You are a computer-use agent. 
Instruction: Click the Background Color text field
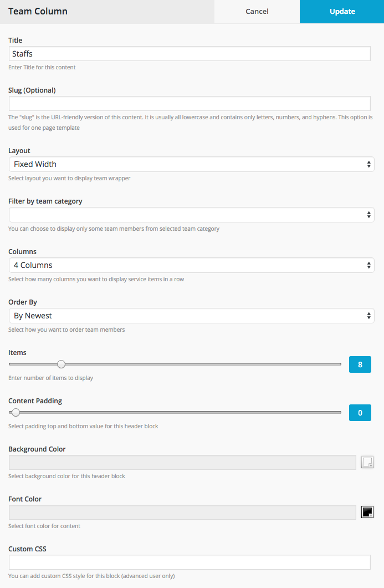182,463
